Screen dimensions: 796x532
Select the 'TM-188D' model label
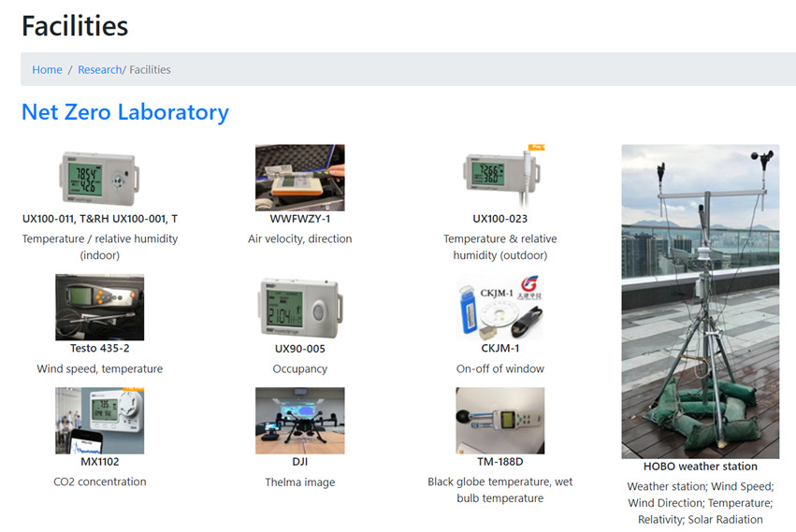(500, 462)
